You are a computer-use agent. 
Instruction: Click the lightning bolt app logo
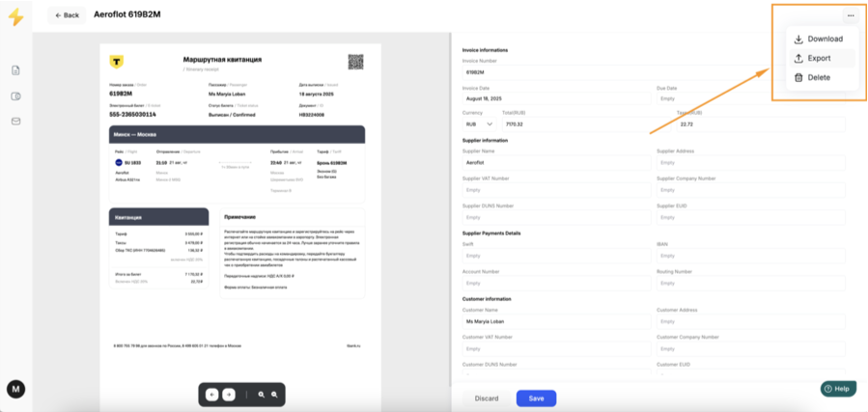16,17
